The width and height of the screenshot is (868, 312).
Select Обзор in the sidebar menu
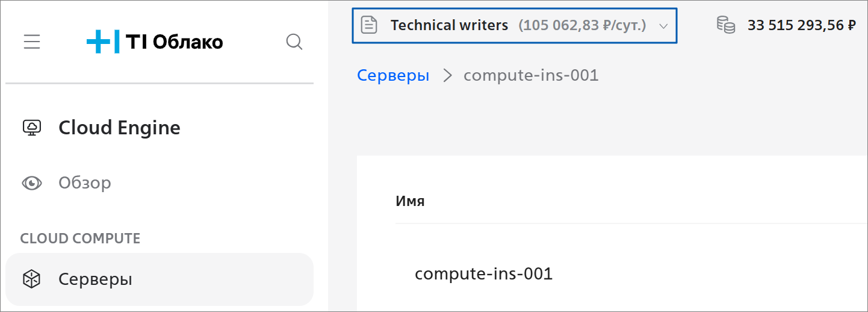point(85,183)
